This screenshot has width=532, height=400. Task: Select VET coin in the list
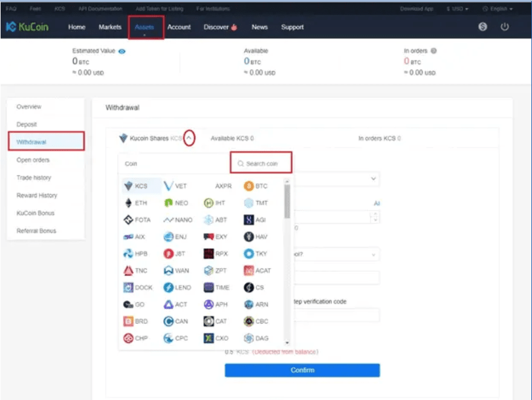click(169, 186)
